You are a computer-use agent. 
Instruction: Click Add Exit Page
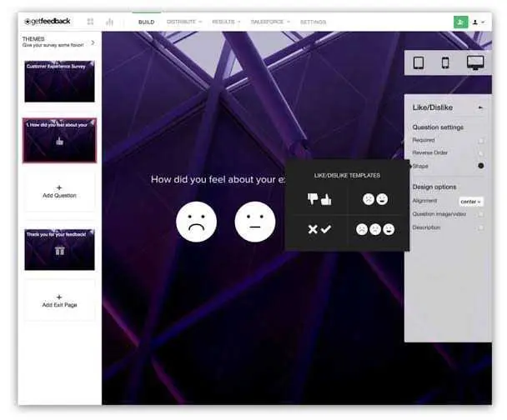59,301
